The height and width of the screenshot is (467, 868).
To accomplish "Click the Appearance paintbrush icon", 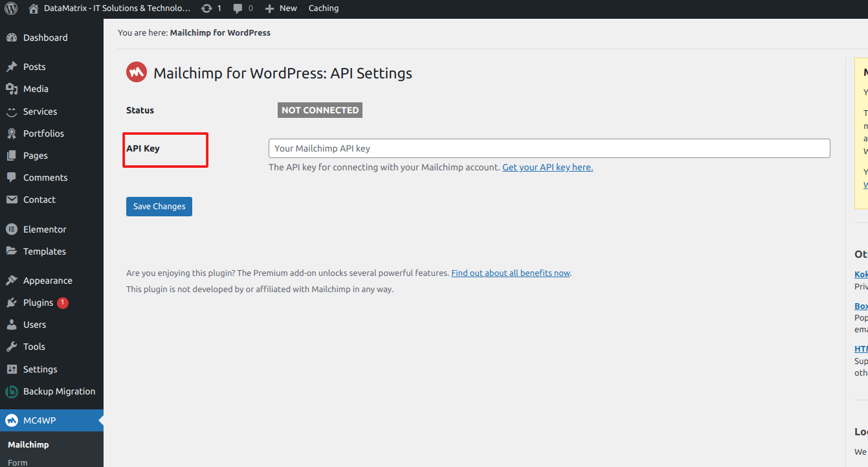I will pos(12,280).
